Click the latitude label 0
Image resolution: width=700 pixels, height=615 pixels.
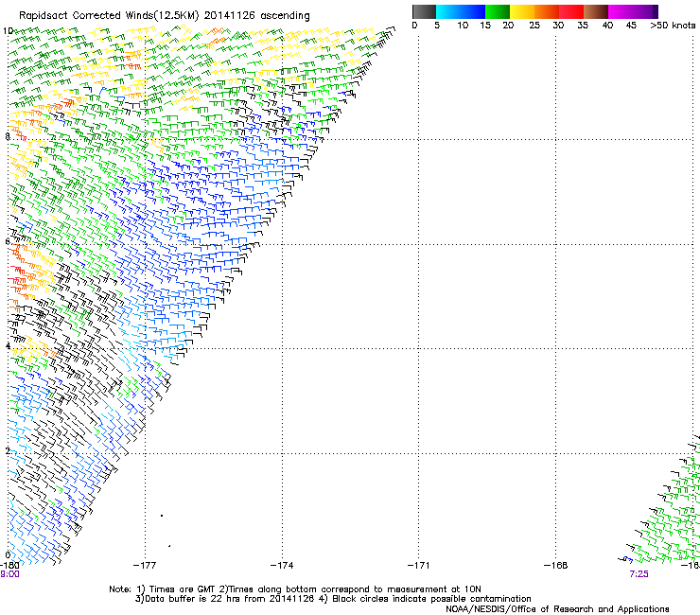(x=8, y=555)
